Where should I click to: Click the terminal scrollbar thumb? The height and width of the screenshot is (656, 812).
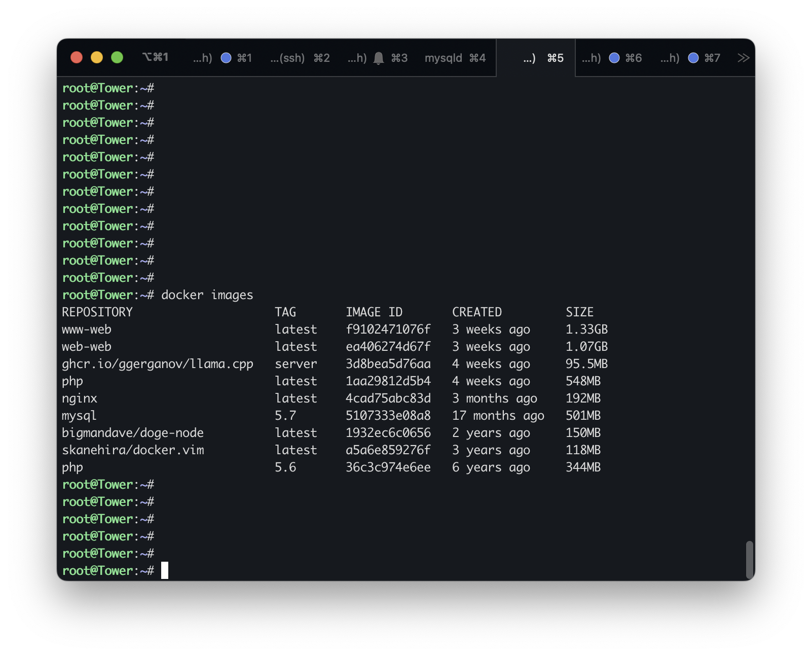tap(749, 560)
